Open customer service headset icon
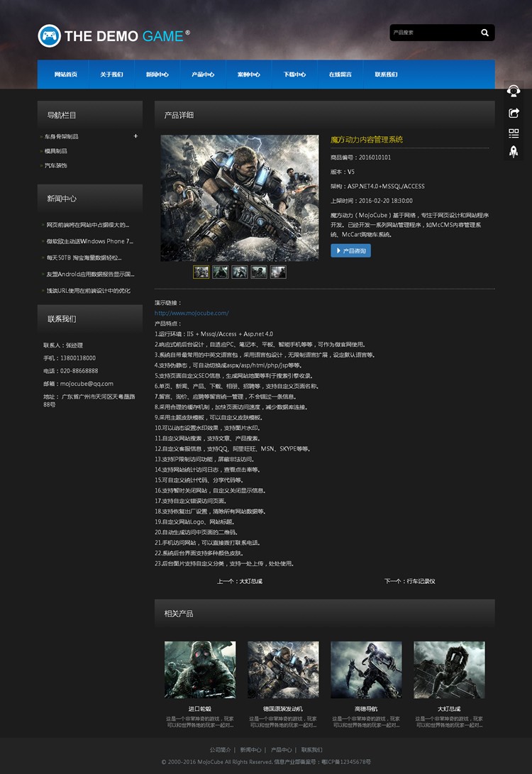Image resolution: width=532 pixels, height=774 pixels. pyautogui.click(x=514, y=92)
